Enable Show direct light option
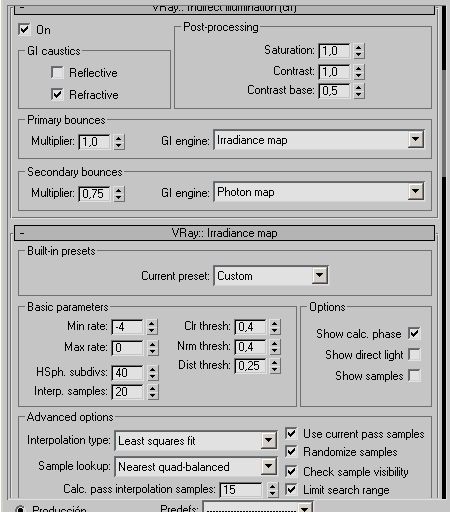The height and width of the screenshot is (512, 450). [x=414, y=354]
